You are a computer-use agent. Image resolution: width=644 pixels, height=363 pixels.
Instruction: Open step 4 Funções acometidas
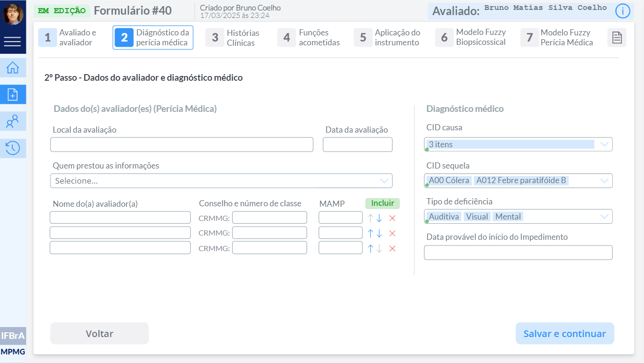(x=309, y=38)
